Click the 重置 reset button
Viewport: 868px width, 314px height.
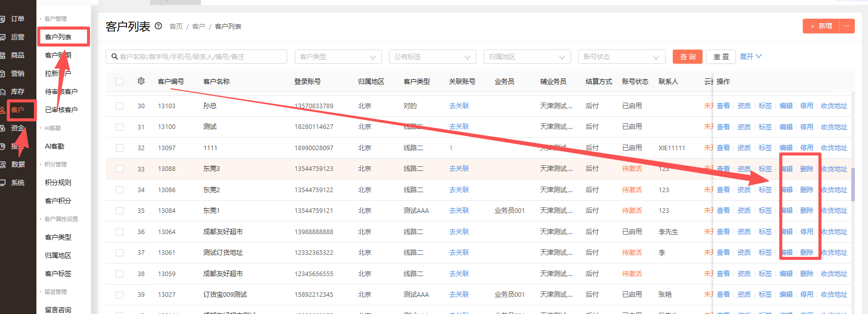point(721,57)
